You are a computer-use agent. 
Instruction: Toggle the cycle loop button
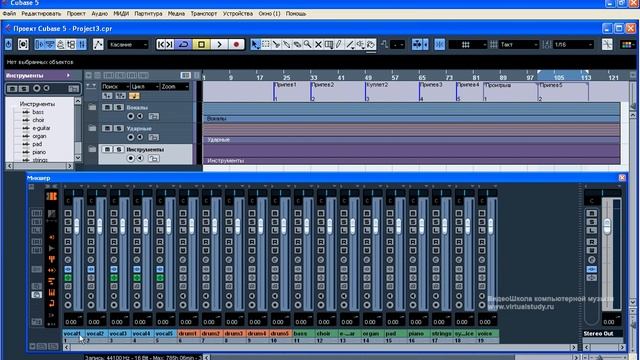(184, 44)
